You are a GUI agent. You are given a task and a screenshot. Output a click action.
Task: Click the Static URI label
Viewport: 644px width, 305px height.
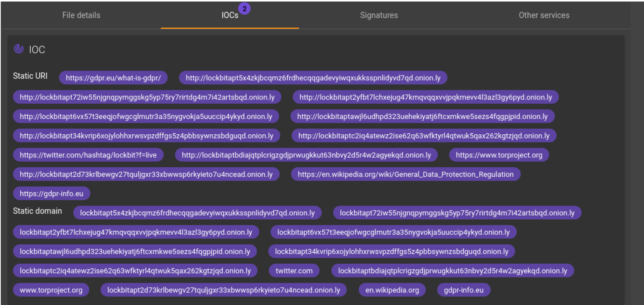tap(30, 76)
